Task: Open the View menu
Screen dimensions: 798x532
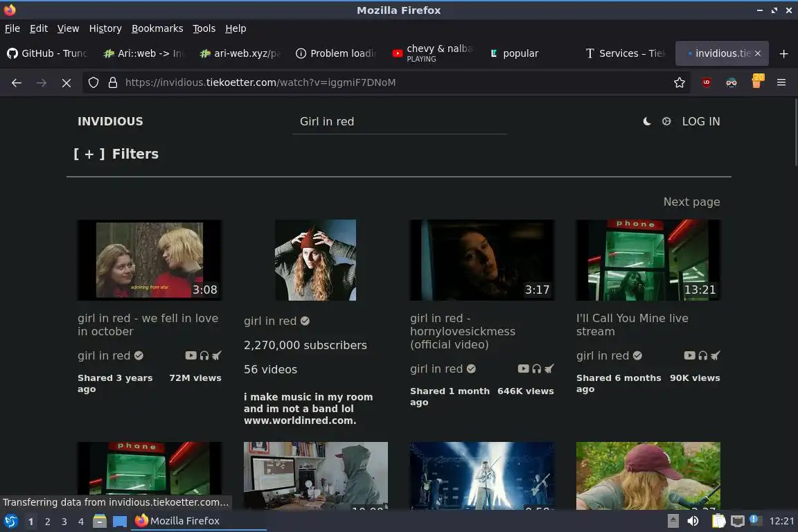Action: click(x=68, y=28)
